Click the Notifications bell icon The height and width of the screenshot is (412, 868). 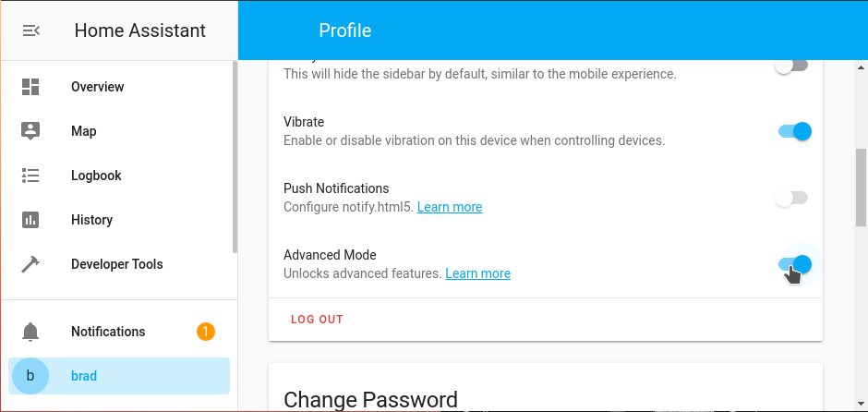click(x=30, y=332)
